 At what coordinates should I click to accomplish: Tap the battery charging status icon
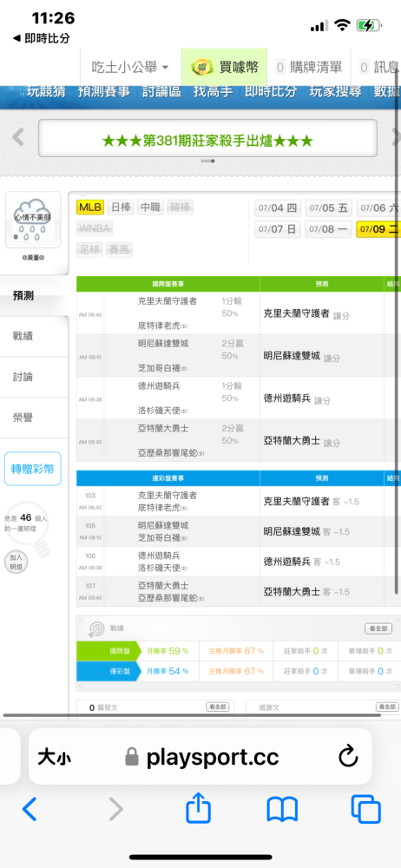click(x=368, y=25)
